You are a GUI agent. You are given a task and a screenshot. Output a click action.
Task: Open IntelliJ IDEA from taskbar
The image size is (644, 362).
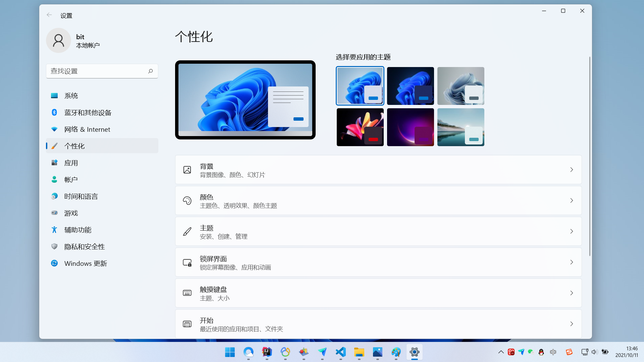tap(267, 352)
